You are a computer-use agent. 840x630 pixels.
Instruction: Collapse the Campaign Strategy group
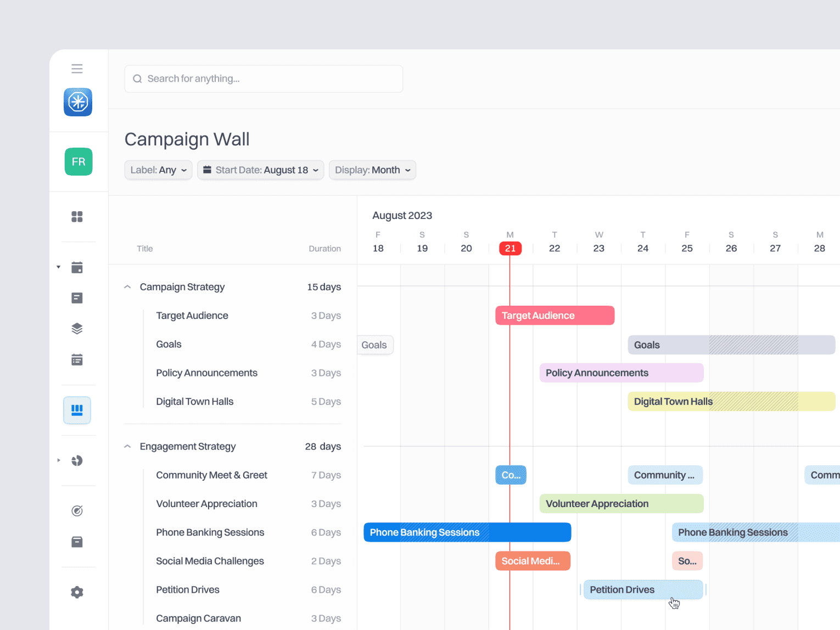(127, 286)
